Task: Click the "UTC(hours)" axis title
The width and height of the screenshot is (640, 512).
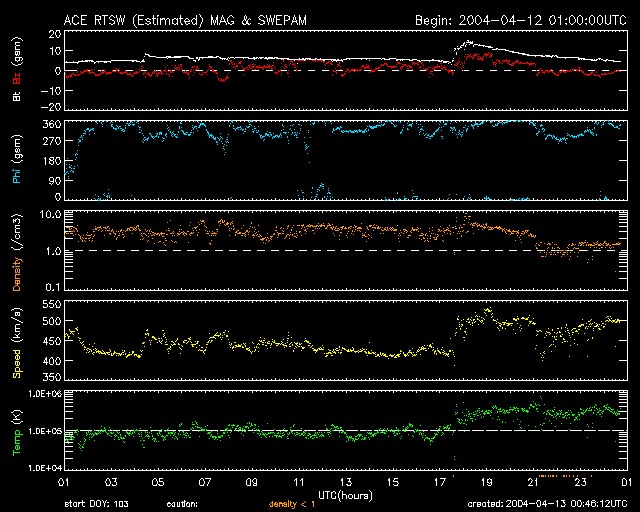Action: (x=345, y=496)
